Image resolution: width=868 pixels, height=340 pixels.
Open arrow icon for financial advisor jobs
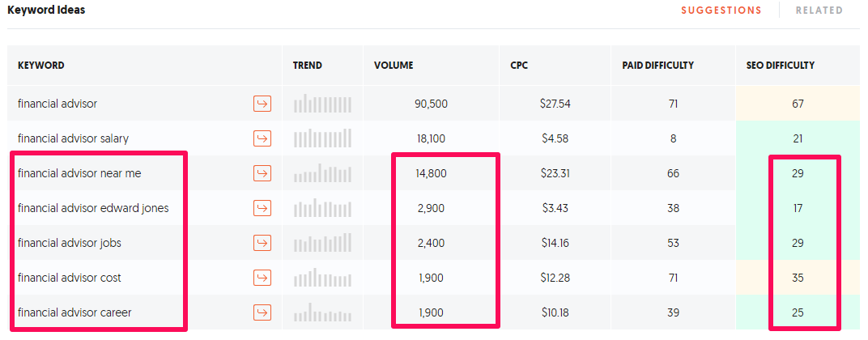coord(262,243)
